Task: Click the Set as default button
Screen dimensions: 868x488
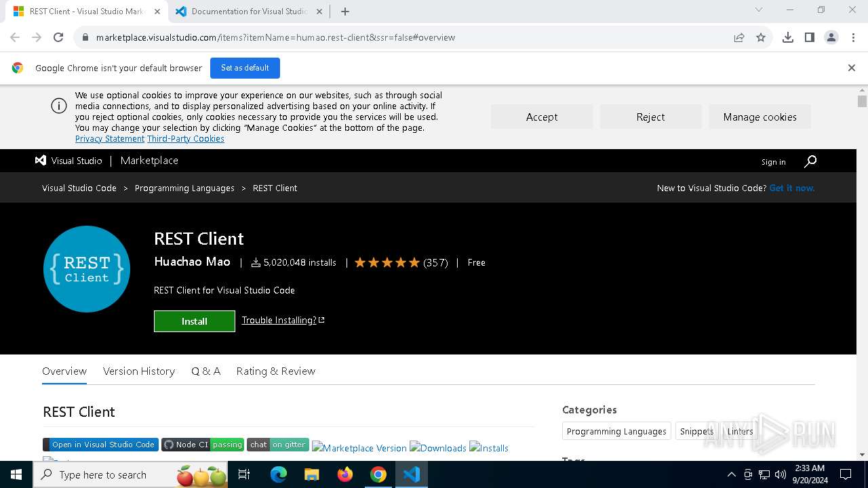Action: pyautogui.click(x=245, y=68)
